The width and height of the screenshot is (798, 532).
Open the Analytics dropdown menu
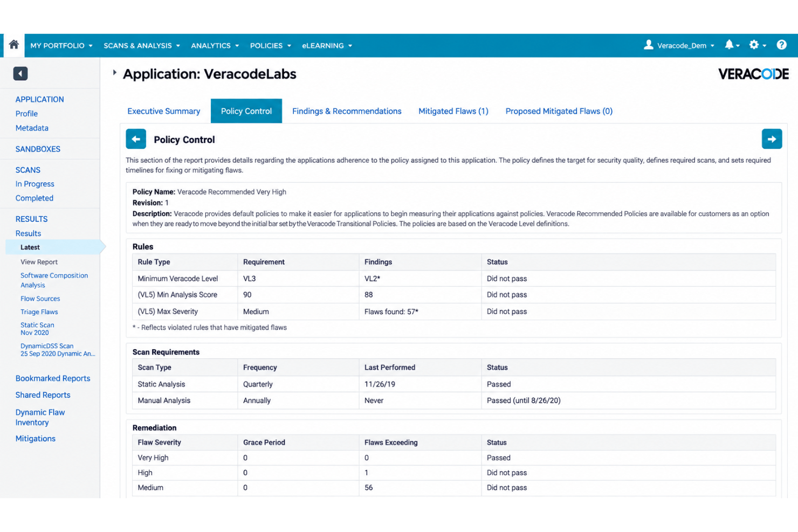point(215,46)
